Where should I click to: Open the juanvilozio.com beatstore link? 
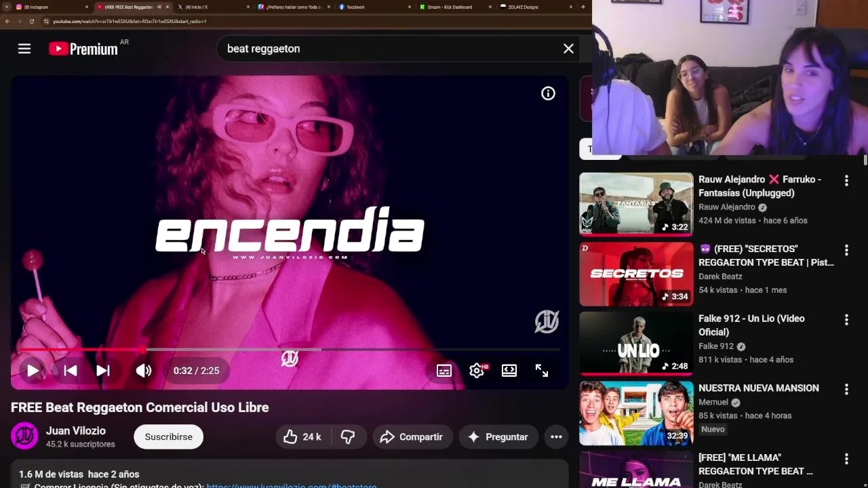click(x=292, y=485)
